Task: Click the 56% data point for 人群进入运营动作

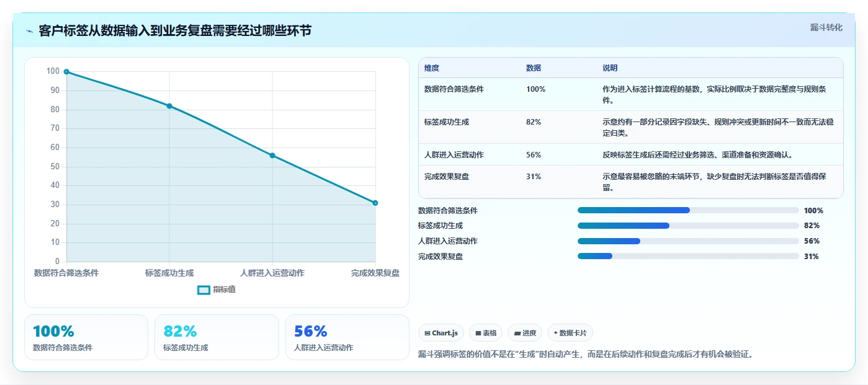Action: coord(272,155)
